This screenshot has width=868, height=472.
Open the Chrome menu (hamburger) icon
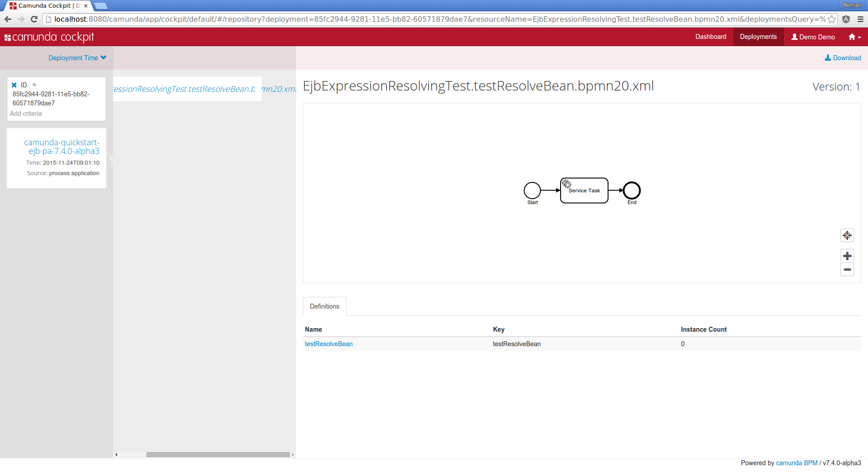point(860,19)
